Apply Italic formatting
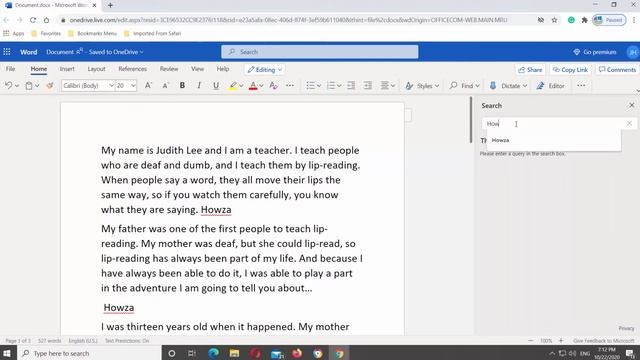Image resolution: width=640 pixels, height=360 pixels. (x=199, y=85)
